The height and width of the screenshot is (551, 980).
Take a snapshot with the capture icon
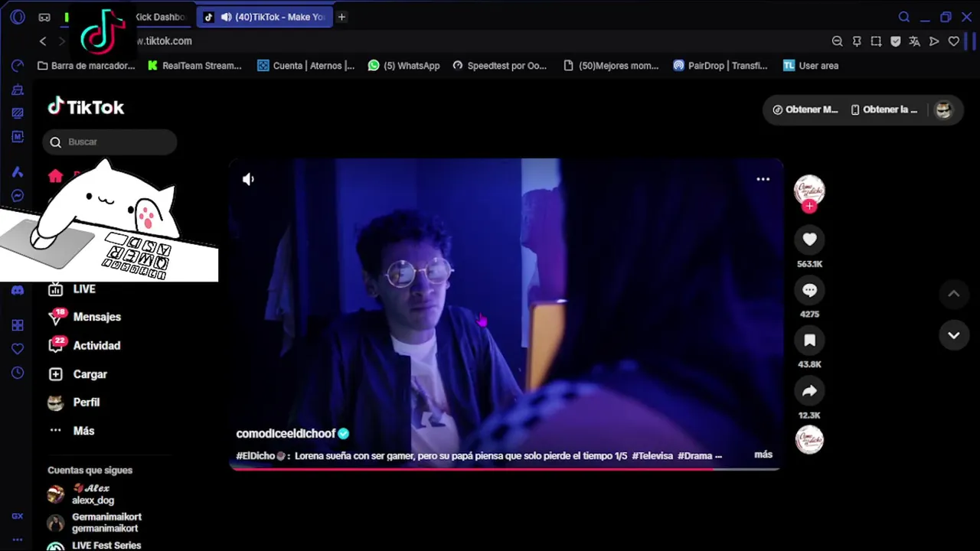click(x=876, y=41)
